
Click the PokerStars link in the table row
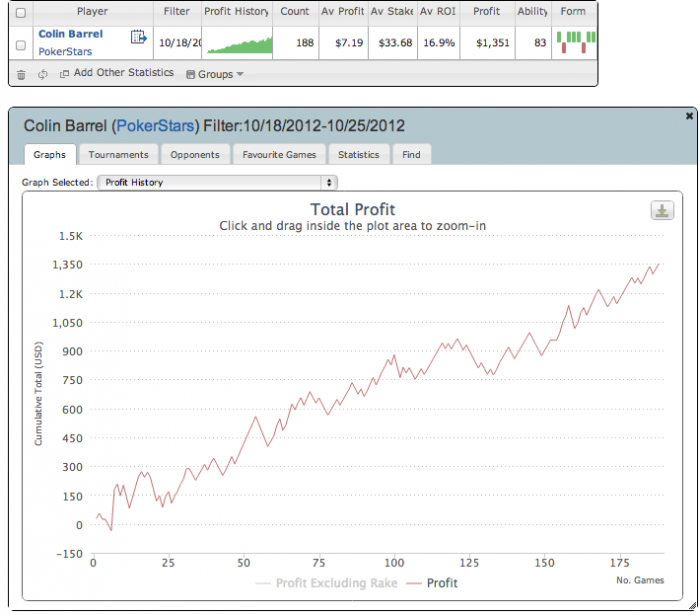pos(65,52)
